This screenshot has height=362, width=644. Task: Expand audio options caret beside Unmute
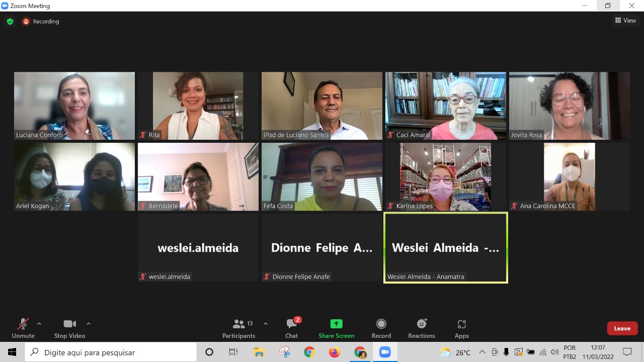pos(39,324)
